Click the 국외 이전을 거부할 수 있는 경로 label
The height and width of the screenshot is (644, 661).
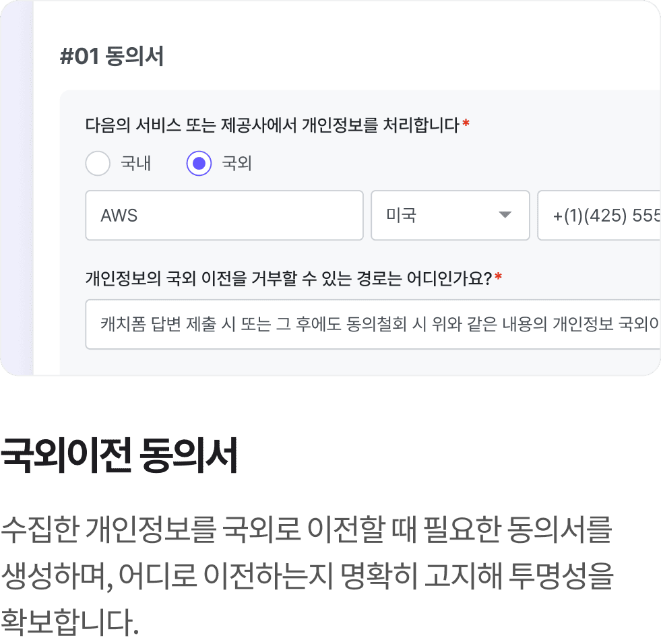pos(289,278)
